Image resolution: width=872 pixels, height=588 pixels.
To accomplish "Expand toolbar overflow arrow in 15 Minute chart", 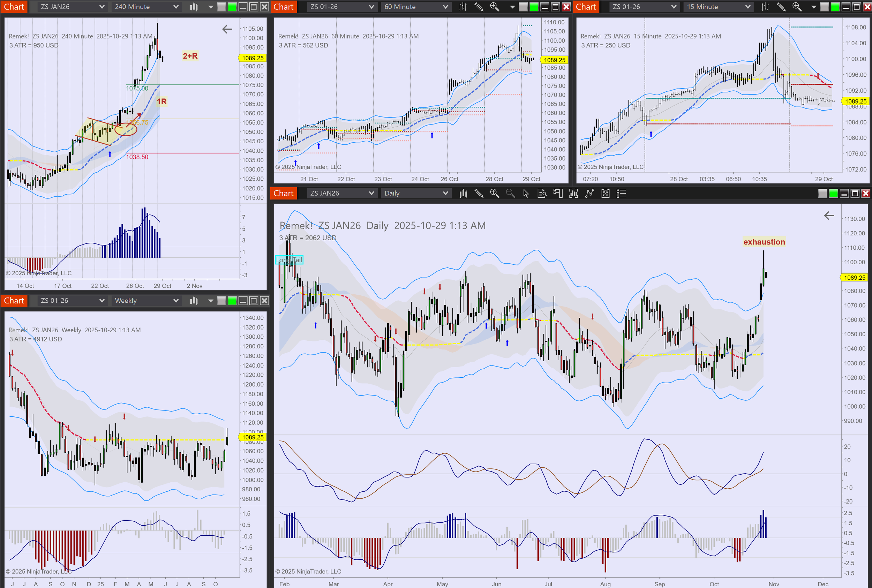I will (813, 7).
